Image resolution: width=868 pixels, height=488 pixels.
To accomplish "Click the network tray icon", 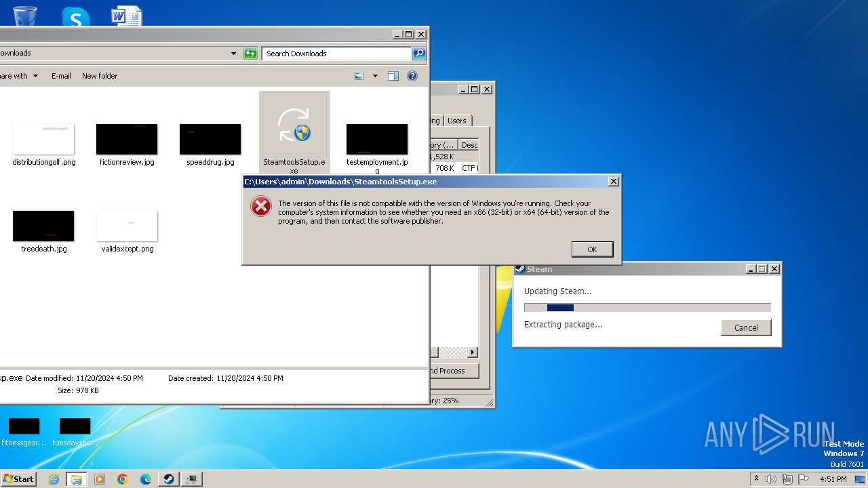I will (x=787, y=479).
